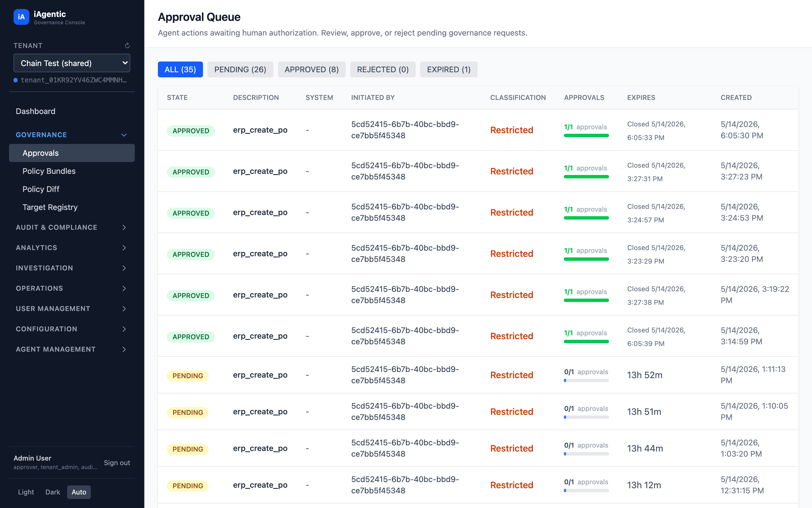Click the STATE column header

(x=177, y=97)
